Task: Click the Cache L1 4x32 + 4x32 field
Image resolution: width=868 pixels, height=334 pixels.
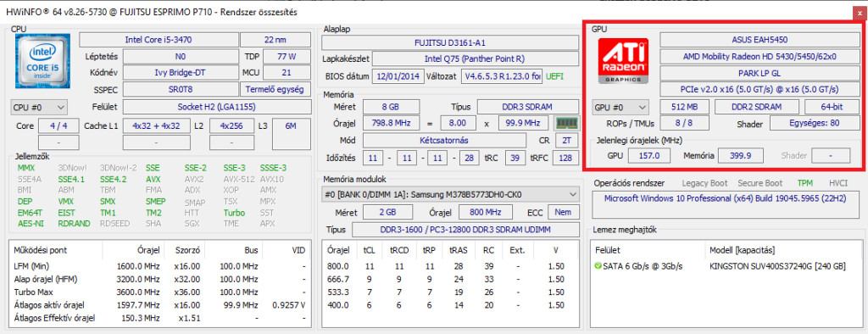Action: pyautogui.click(x=157, y=126)
